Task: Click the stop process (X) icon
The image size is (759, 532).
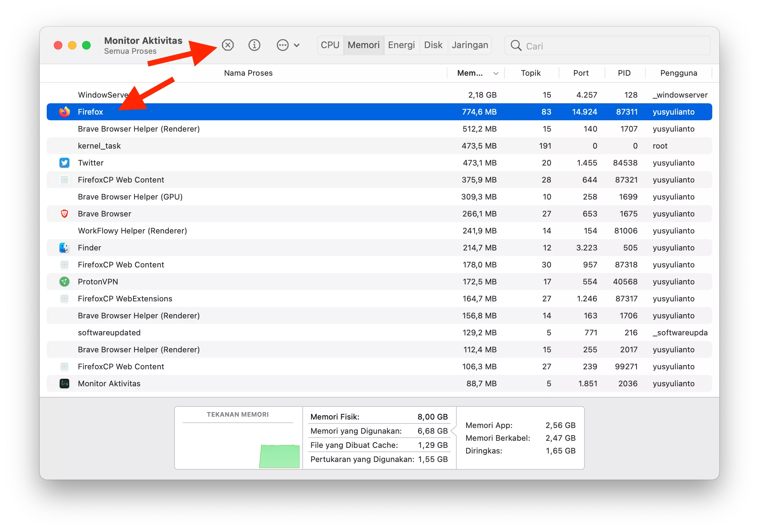Action: 228,45
